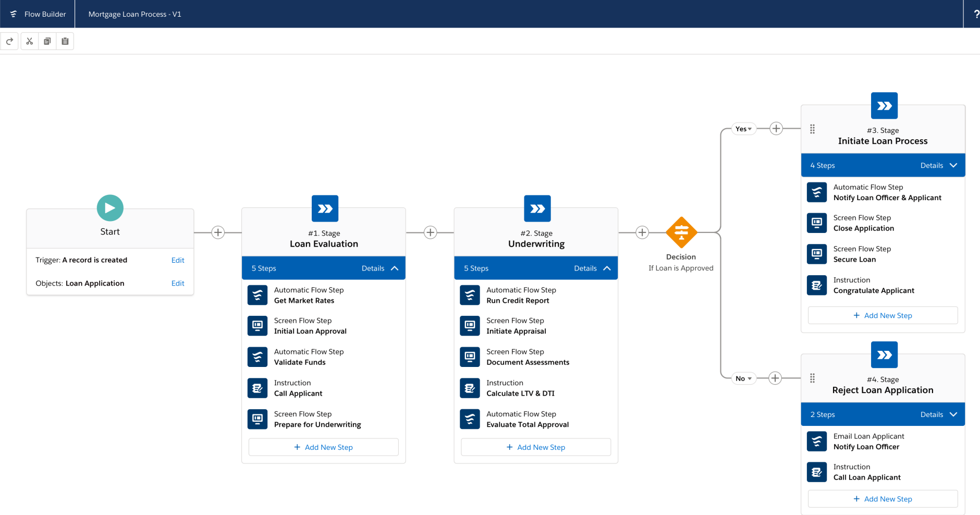Add element between Start and Loan Evaluation
The width and height of the screenshot is (980, 515).
(218, 232)
